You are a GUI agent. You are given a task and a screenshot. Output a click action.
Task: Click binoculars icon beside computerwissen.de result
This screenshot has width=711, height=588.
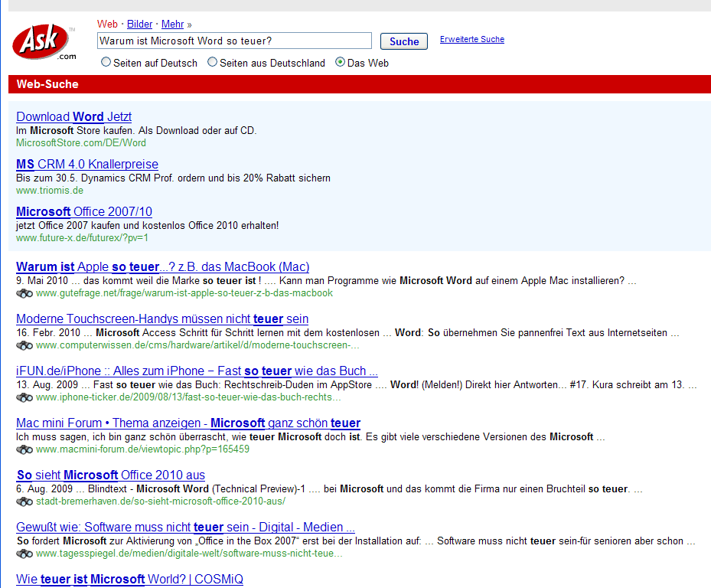click(x=24, y=345)
